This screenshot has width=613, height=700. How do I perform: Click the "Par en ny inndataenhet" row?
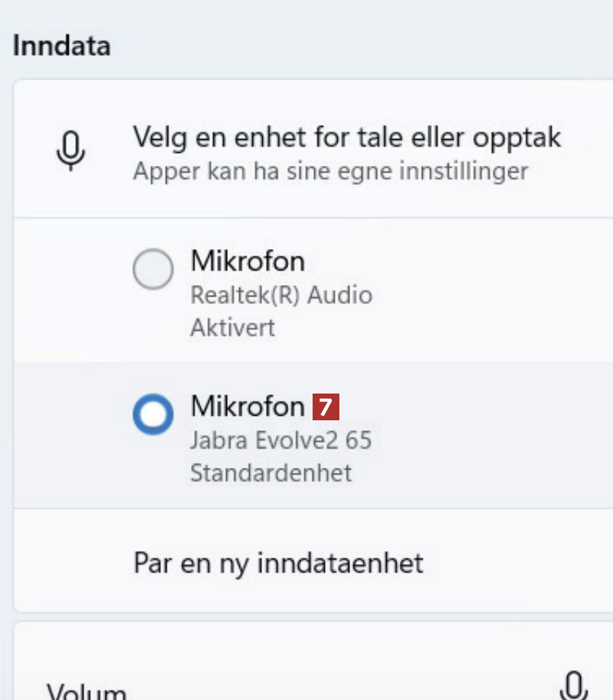pyautogui.click(x=278, y=563)
